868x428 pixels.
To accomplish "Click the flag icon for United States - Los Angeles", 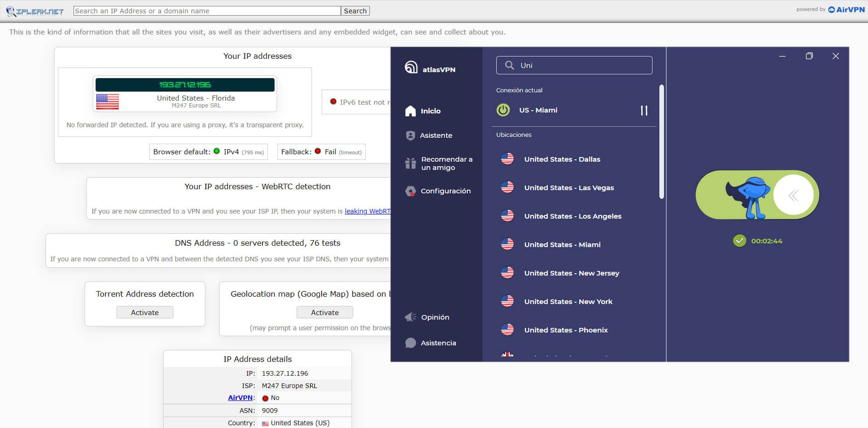I will point(507,216).
